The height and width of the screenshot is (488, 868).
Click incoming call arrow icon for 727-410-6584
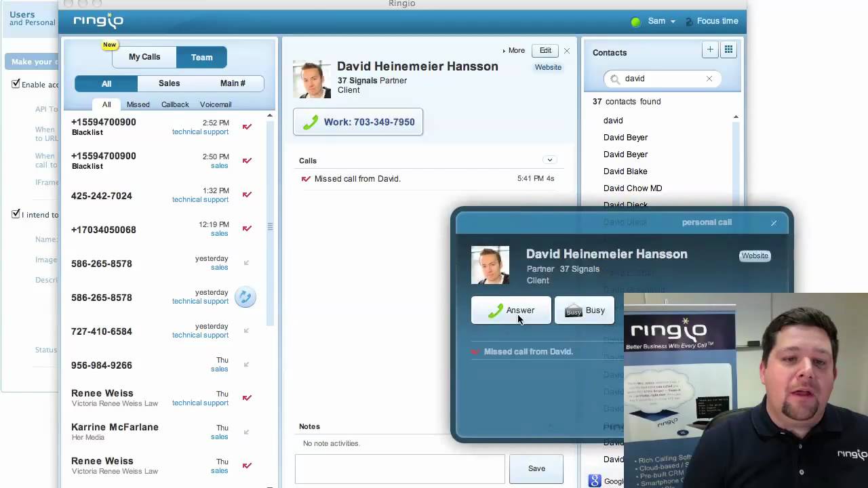(x=246, y=330)
